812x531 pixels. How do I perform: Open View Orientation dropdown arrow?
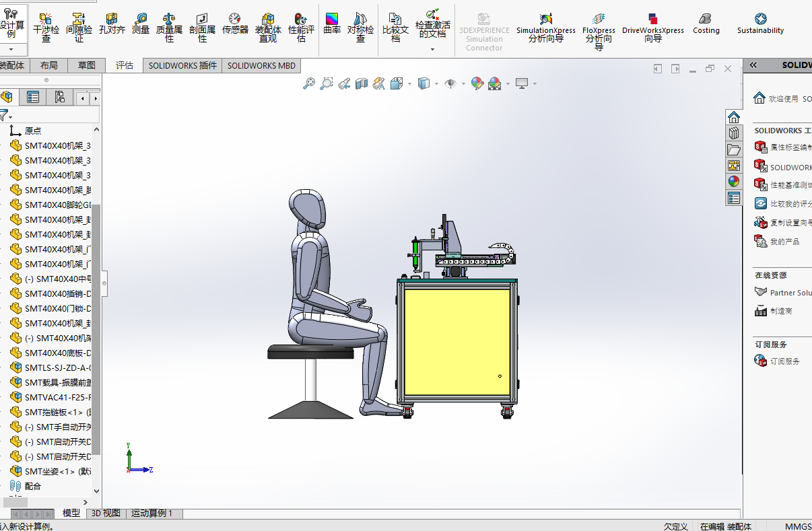(410, 84)
